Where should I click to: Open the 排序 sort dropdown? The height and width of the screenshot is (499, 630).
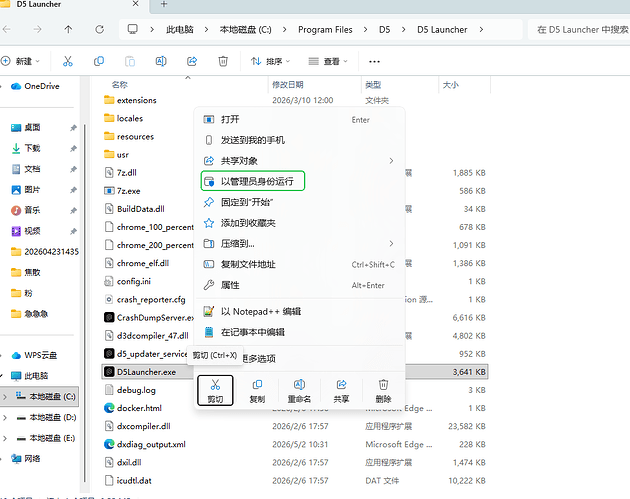tap(270, 61)
